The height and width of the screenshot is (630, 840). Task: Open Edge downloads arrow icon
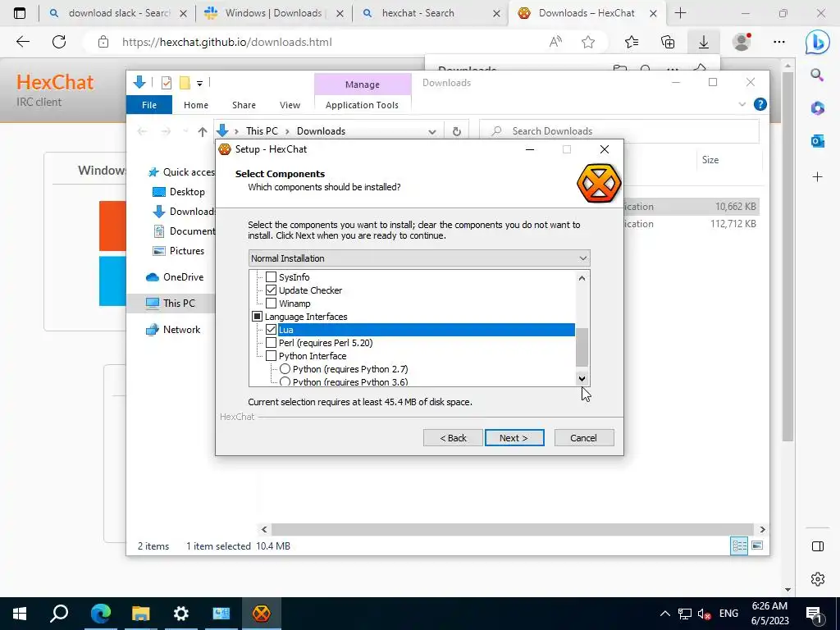(x=703, y=42)
